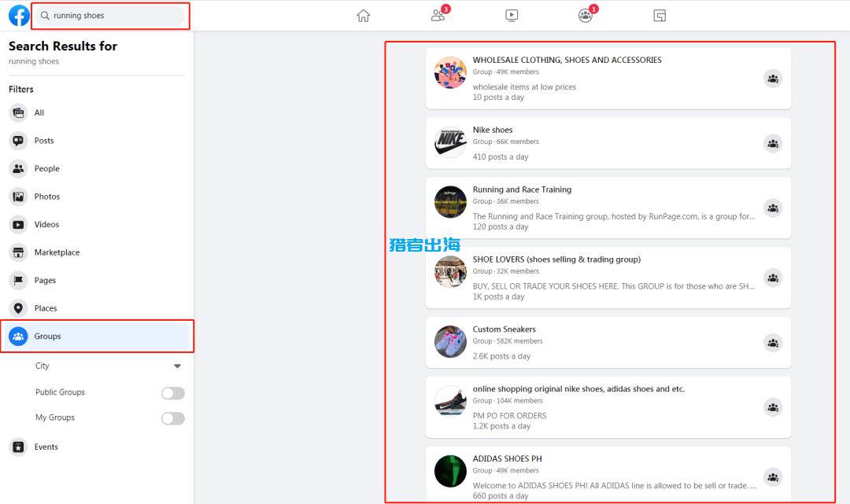Click the People filter icon
This screenshot has height=504, width=850.
tap(18, 168)
